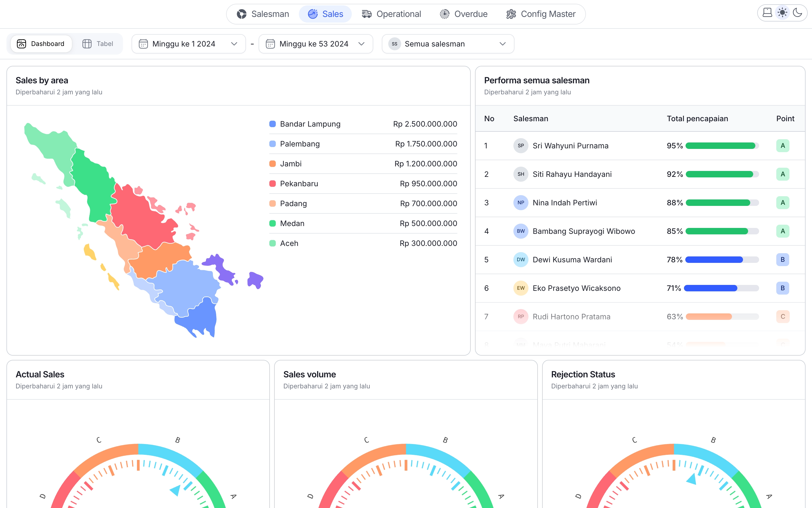Open Dewi Kusuma Wardani row
Viewport: 812px width, 508px height.
point(640,260)
